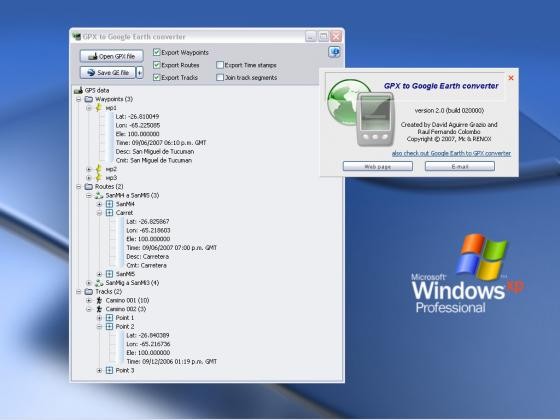This screenshot has height=420, width=560.
Task: Click the converter window title bar icon
Action: point(76,36)
